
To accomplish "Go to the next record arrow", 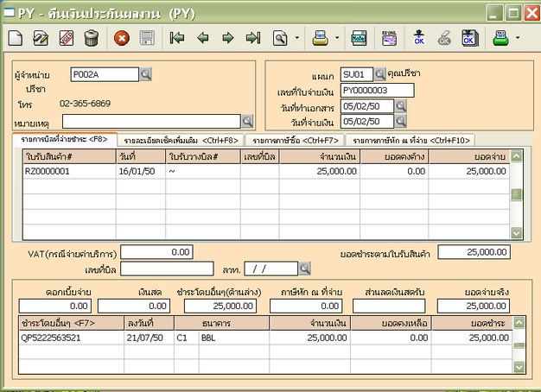I will click(x=228, y=38).
